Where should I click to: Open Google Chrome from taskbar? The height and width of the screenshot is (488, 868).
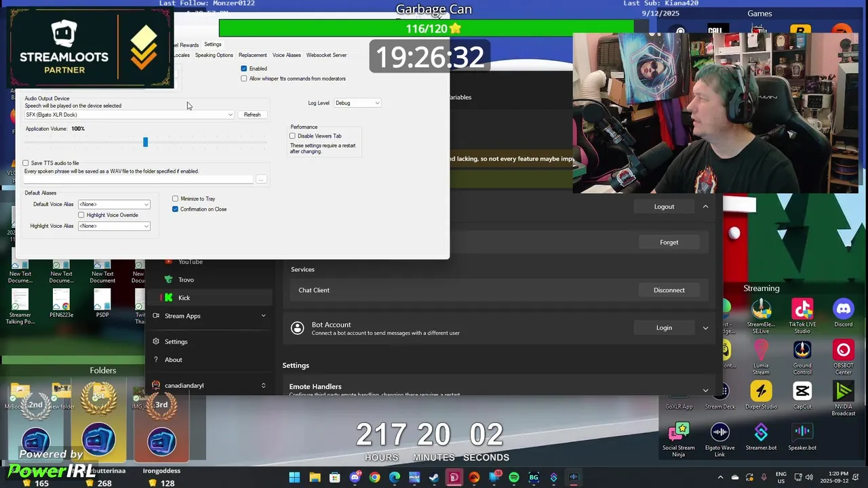pyautogui.click(x=374, y=477)
